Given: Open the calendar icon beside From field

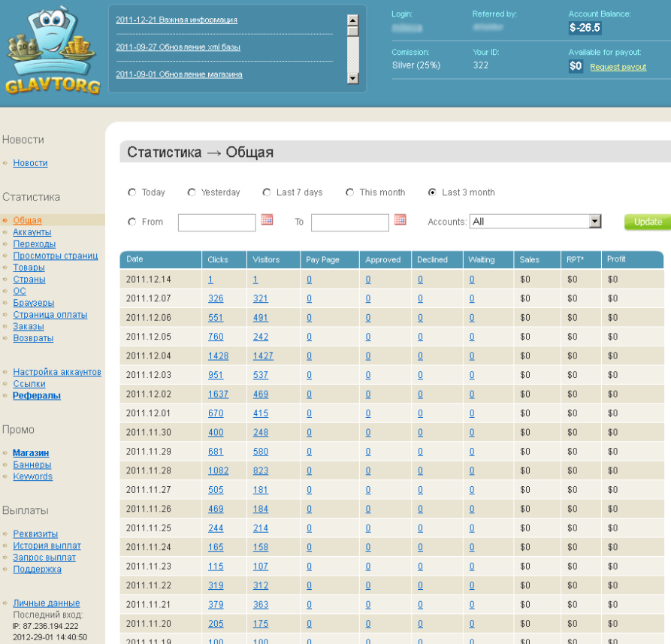Looking at the screenshot, I should point(267,220).
